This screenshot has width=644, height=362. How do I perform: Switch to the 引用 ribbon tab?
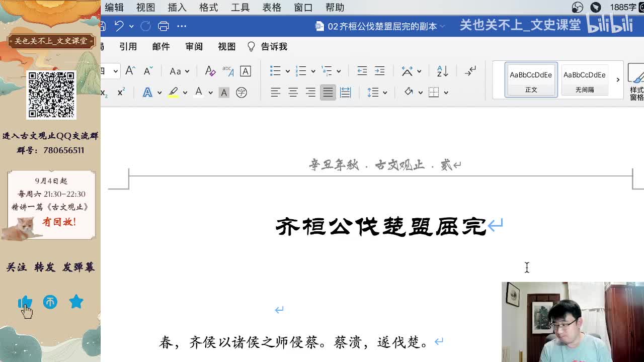click(x=128, y=46)
